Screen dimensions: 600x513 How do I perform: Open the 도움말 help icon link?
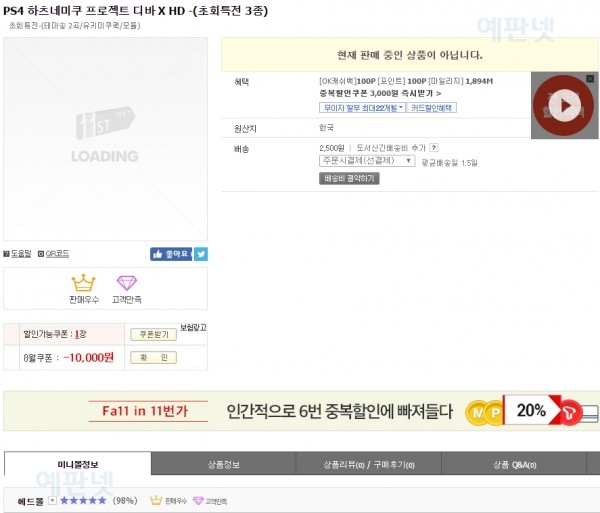(17, 254)
